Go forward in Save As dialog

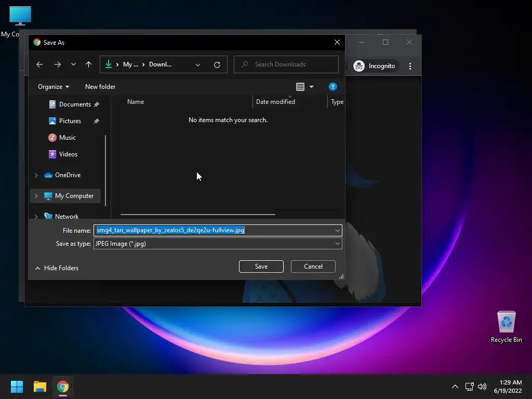point(58,64)
